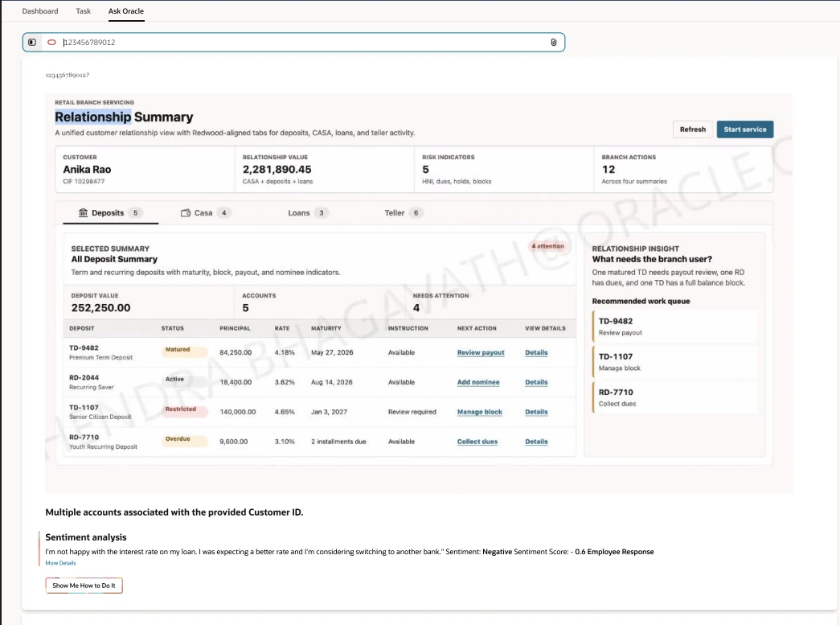Click the red Oracle logo icon
This screenshot has width=840, height=625.
click(x=51, y=43)
